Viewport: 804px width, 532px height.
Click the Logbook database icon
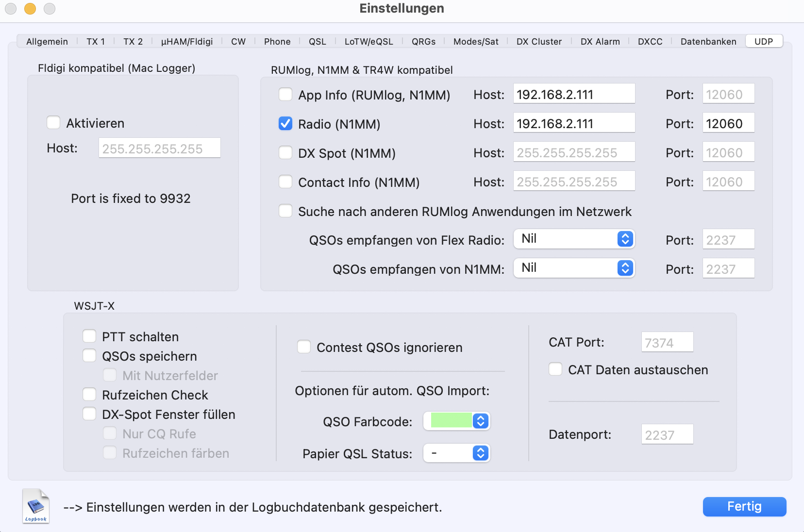[x=36, y=506]
